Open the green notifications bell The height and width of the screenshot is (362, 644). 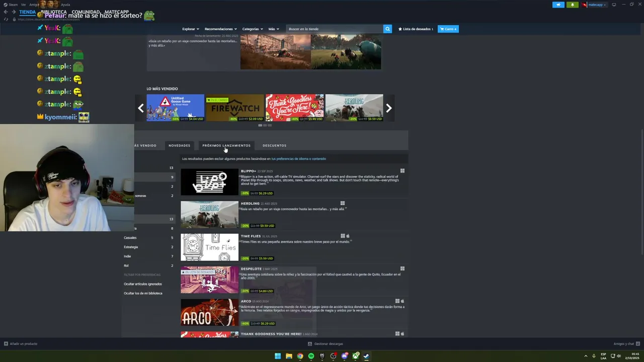[x=573, y=5]
